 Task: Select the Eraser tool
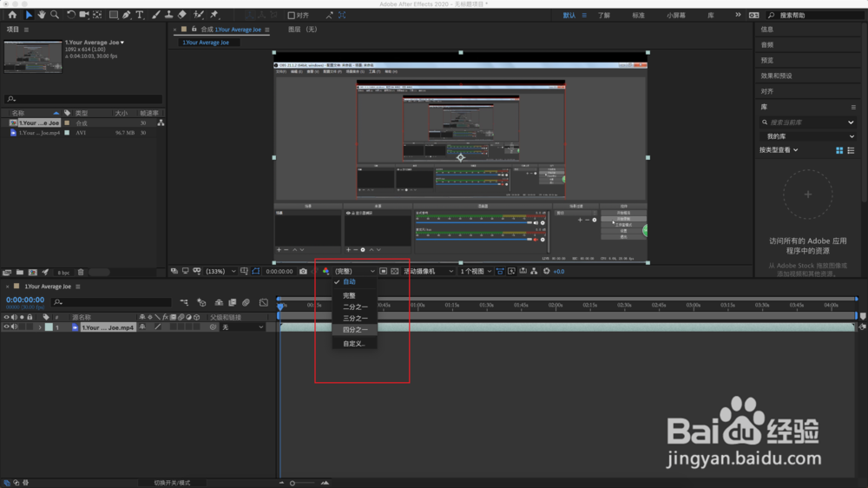[182, 15]
